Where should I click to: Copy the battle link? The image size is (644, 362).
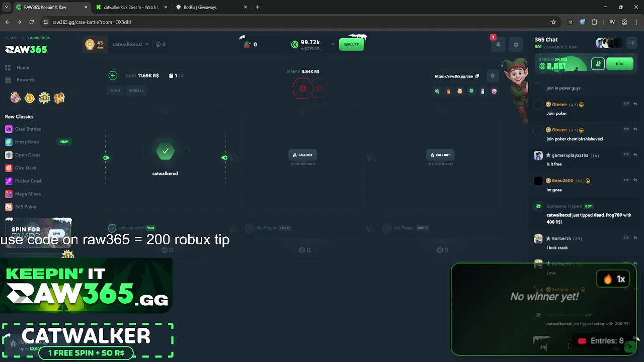[476, 76]
